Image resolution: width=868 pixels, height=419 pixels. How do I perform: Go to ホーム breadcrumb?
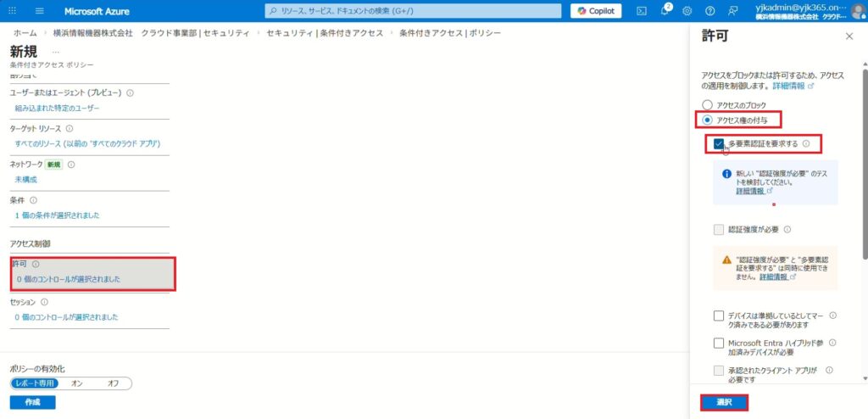pyautogui.click(x=24, y=33)
